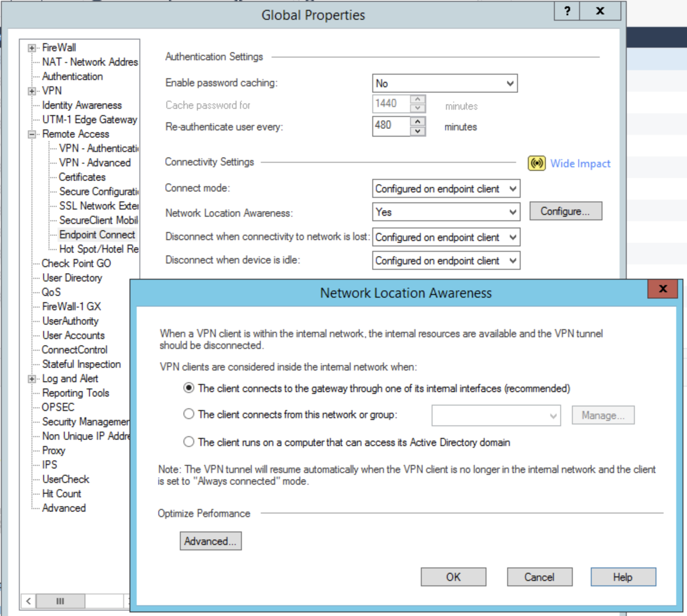Select client connects from this network or group
The image size is (687, 616).
click(189, 414)
